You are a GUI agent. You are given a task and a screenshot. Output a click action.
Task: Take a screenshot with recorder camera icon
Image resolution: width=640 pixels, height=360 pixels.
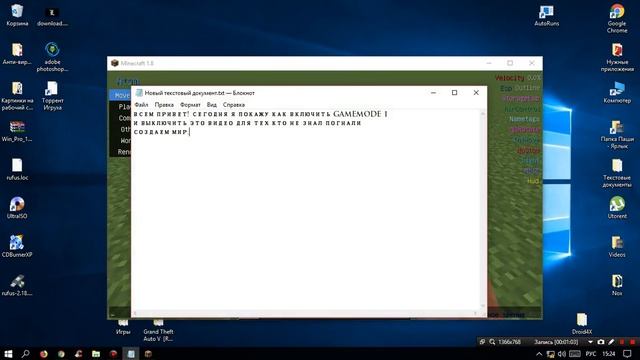600,342
